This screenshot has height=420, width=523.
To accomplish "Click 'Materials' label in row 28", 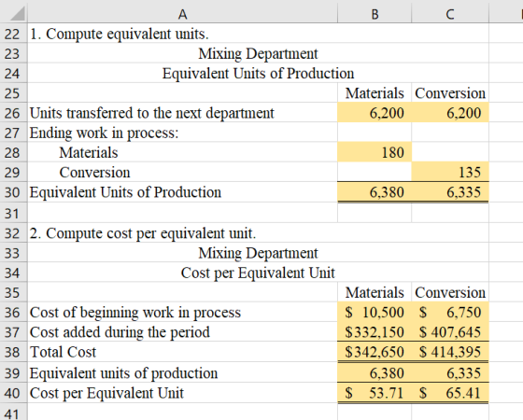I will click(89, 153).
